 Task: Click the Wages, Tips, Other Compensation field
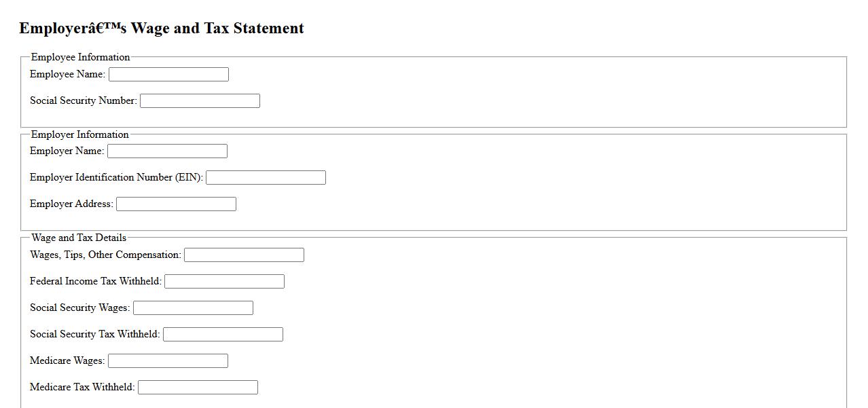244,255
